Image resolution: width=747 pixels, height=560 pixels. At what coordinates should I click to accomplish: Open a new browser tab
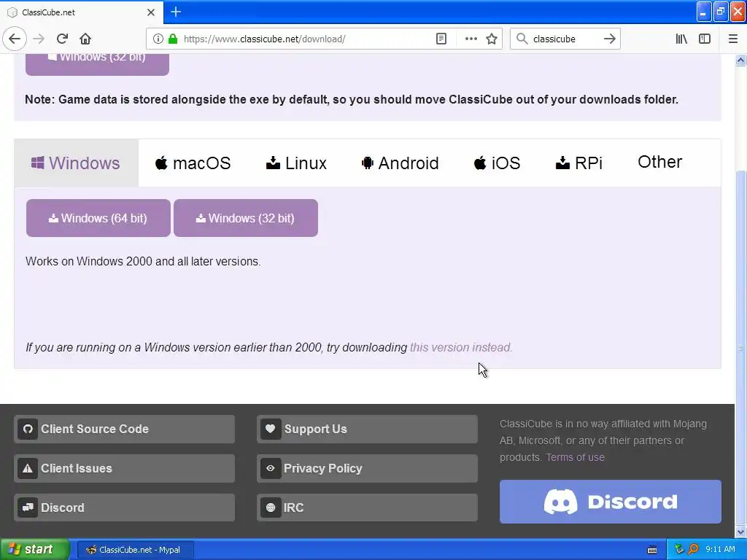click(176, 12)
